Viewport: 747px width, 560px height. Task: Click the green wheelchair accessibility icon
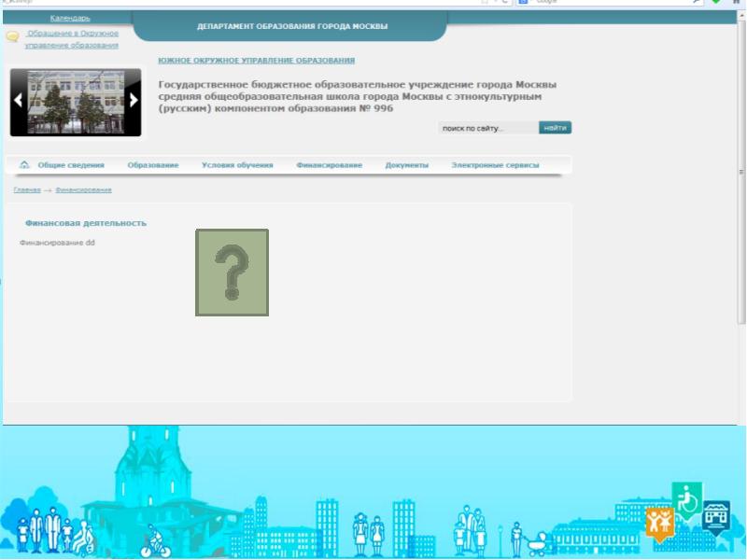(687, 500)
